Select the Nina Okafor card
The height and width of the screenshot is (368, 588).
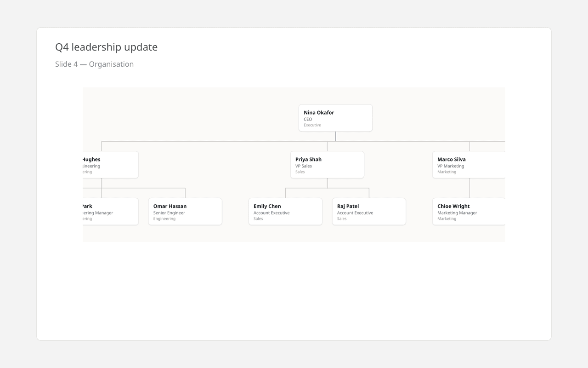[335, 118]
